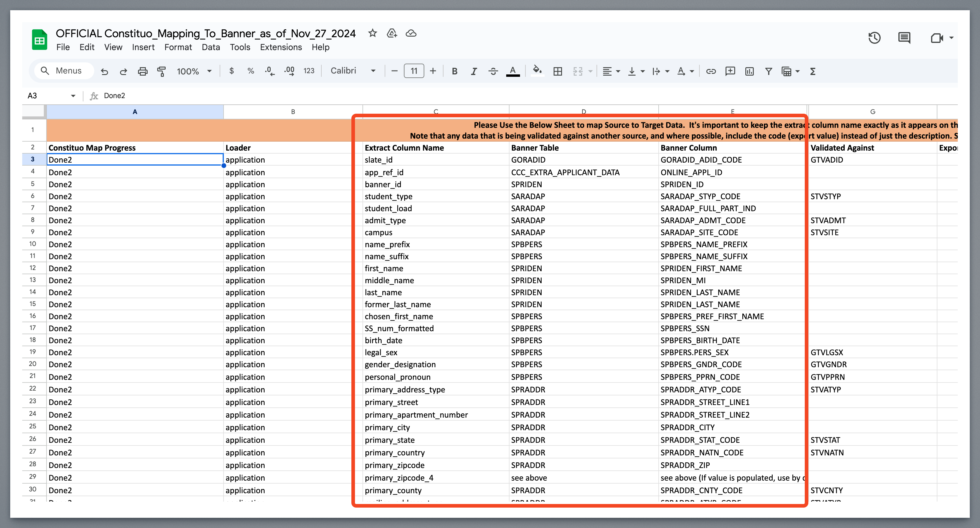The width and height of the screenshot is (980, 528).
Task: Click the print icon
Action: pos(143,71)
